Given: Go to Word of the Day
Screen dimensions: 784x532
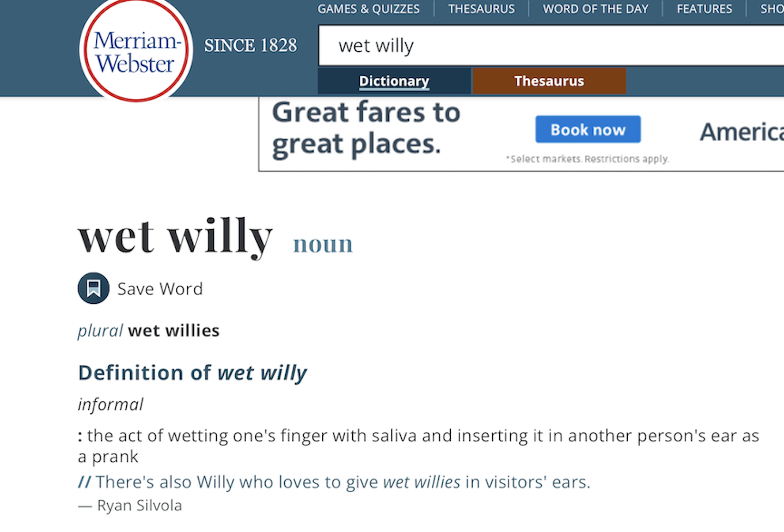Looking at the screenshot, I should 596,9.
